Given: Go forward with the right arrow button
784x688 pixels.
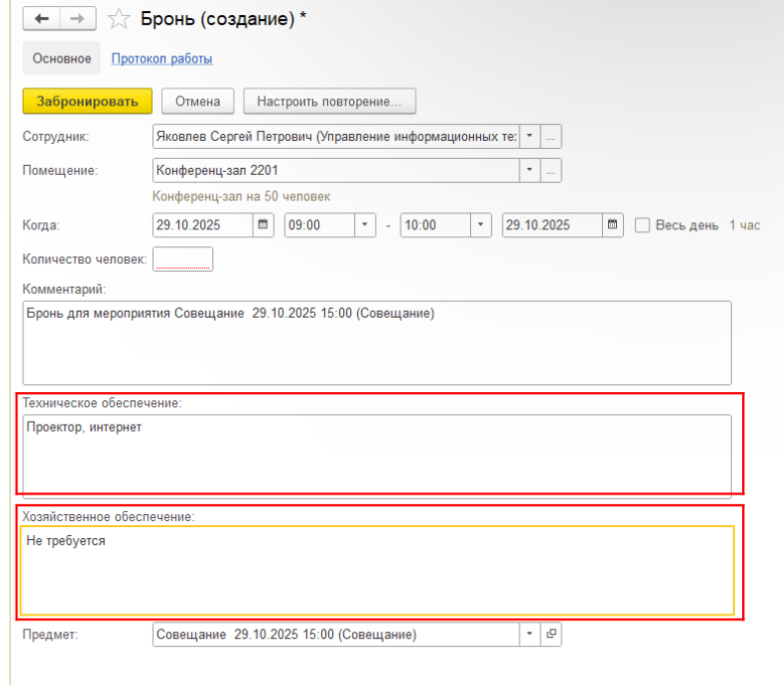Looking at the screenshot, I should 78,19.
